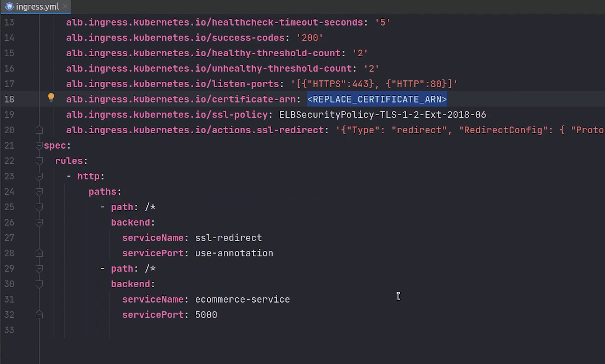The image size is (605, 364).
Task: Fold the second backend block on line 30
Action: [39, 284]
